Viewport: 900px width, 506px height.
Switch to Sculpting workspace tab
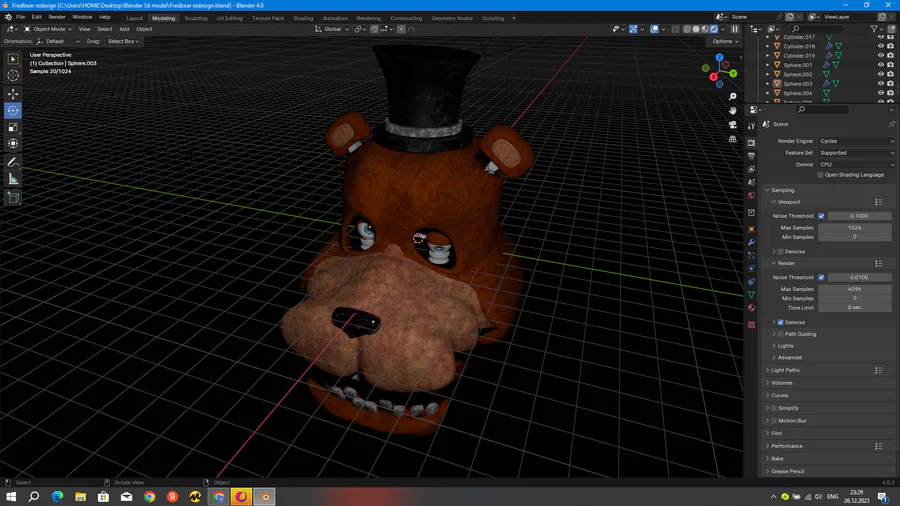click(196, 18)
